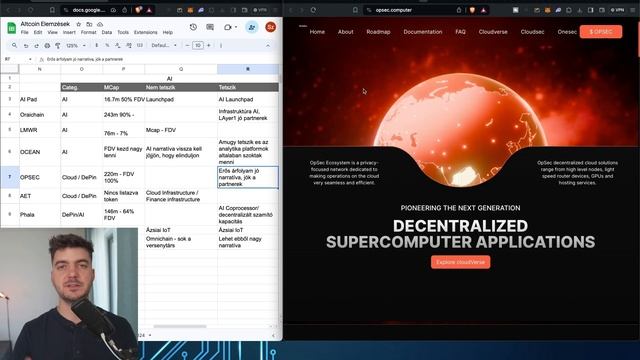Viewport: 640px width, 360px height.
Task: Open the Google account avatar
Action: pos(270,27)
